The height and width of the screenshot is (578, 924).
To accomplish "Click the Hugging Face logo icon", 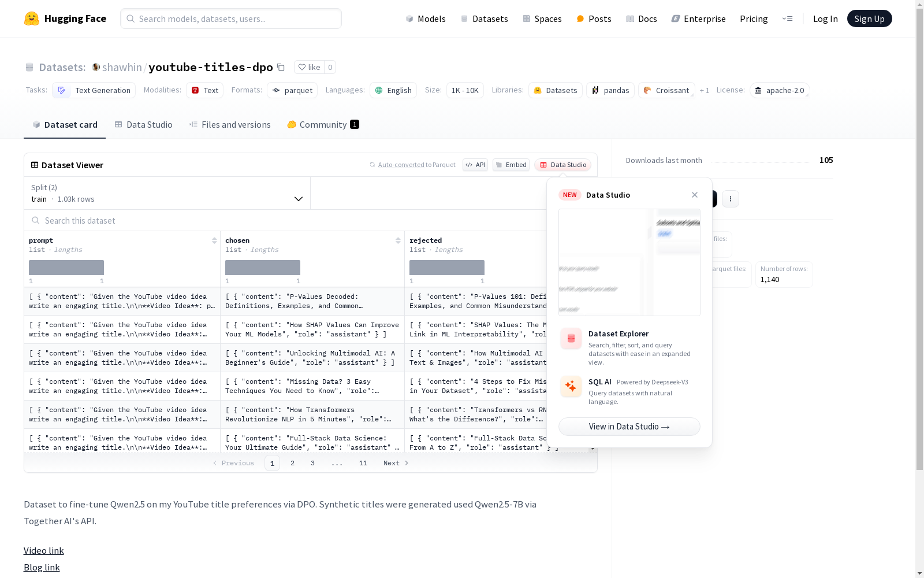I will 32,18.
